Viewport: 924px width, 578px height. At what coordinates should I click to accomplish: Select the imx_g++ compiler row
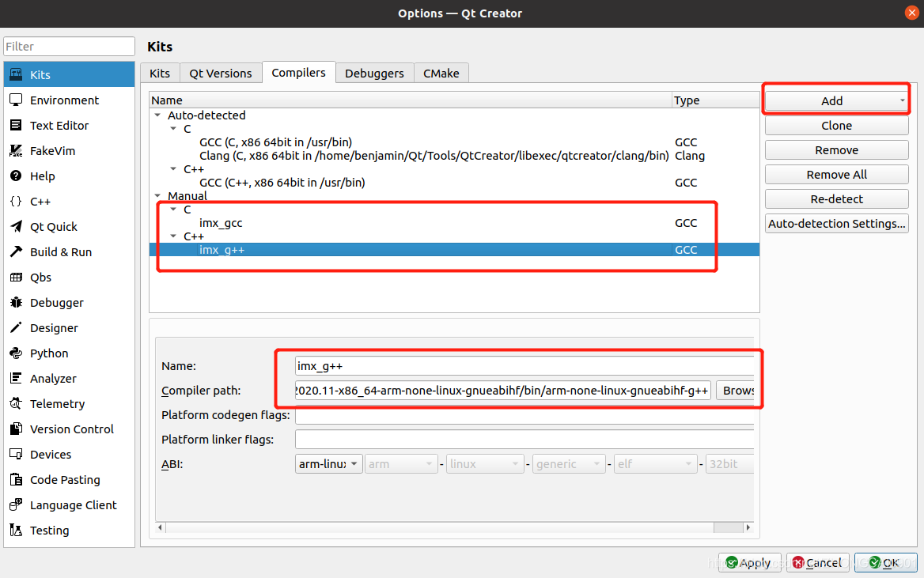point(454,250)
